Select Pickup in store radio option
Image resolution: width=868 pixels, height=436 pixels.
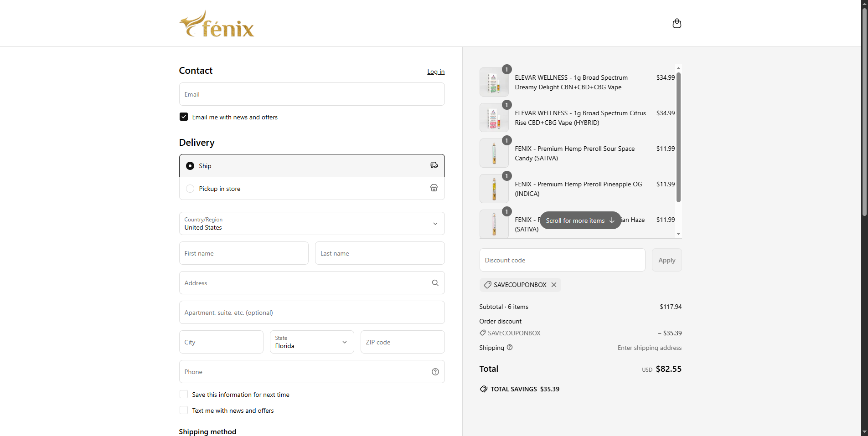[x=190, y=189]
